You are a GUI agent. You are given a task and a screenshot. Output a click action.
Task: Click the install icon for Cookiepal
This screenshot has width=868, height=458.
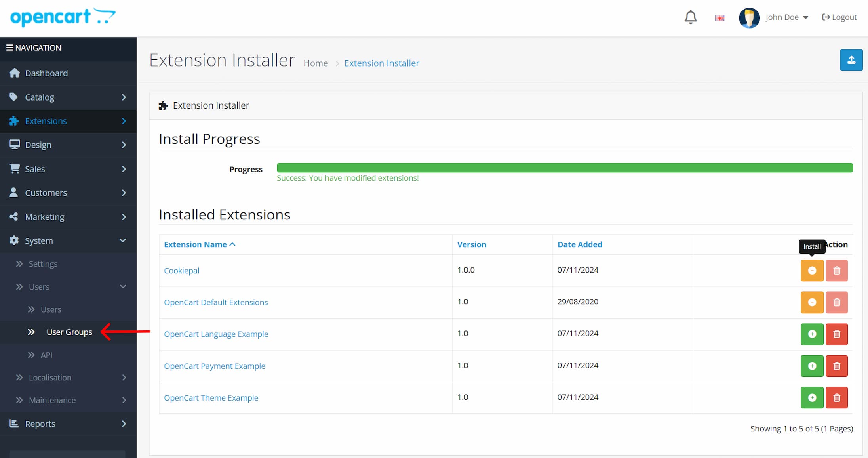click(812, 270)
